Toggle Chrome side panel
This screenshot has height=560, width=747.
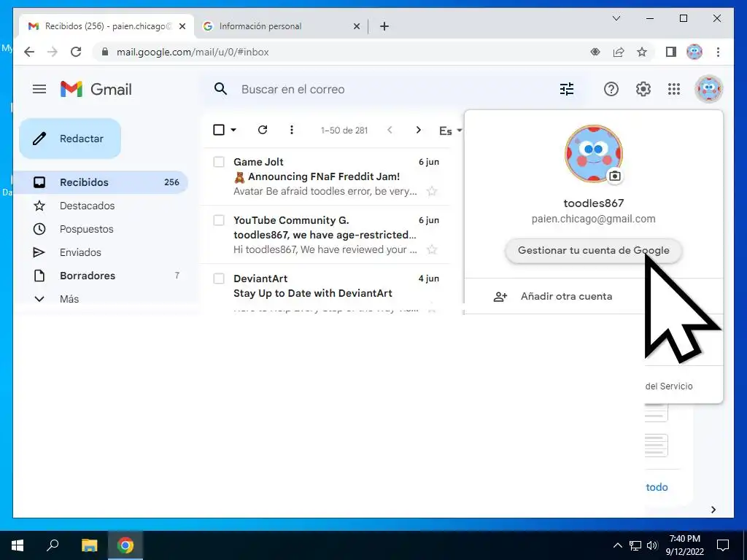[x=671, y=52]
